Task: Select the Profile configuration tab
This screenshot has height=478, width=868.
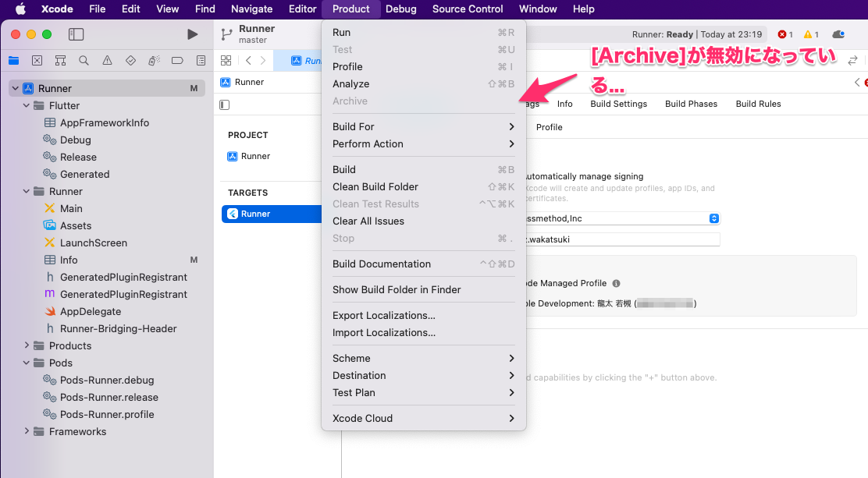Action: pos(550,127)
